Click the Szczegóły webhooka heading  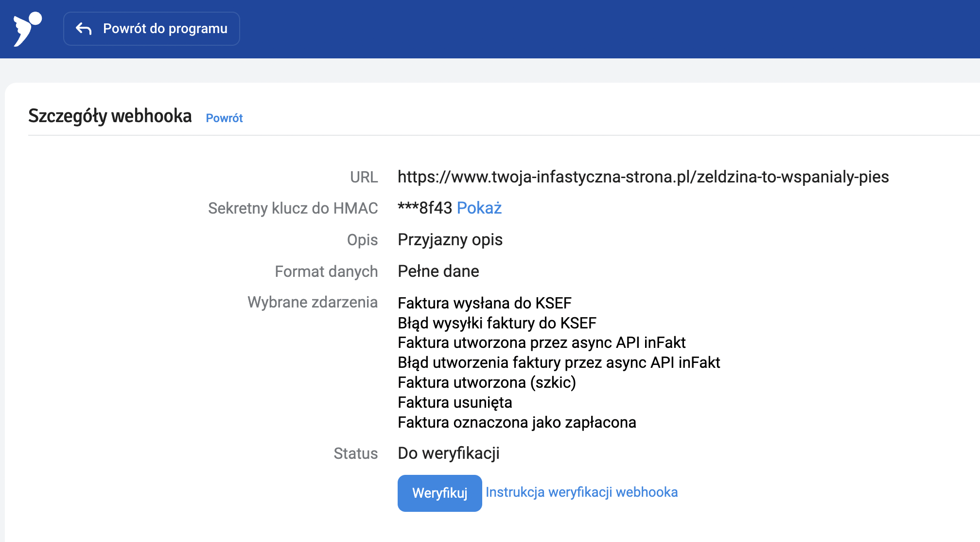coord(110,116)
